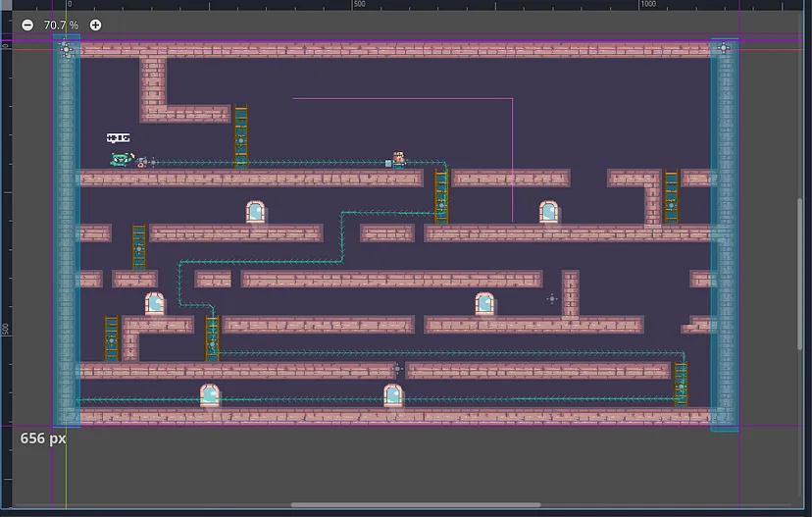Select the green player character sprite
Image resolution: width=812 pixels, height=517 pixels.
click(122, 159)
